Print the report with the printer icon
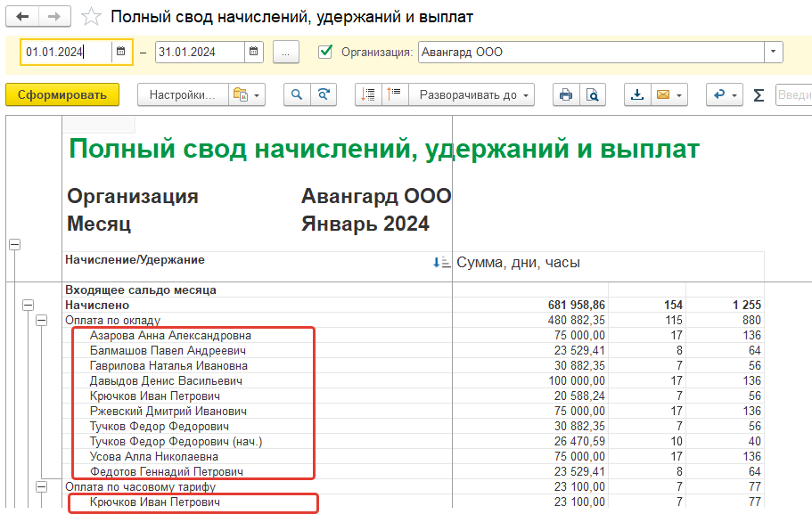This screenshot has width=812, height=514. coord(566,94)
